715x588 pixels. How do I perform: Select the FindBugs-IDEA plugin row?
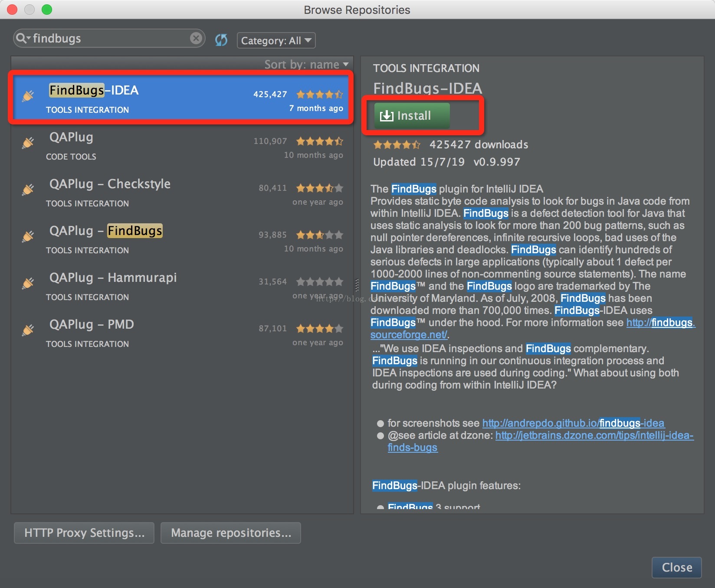coord(181,98)
